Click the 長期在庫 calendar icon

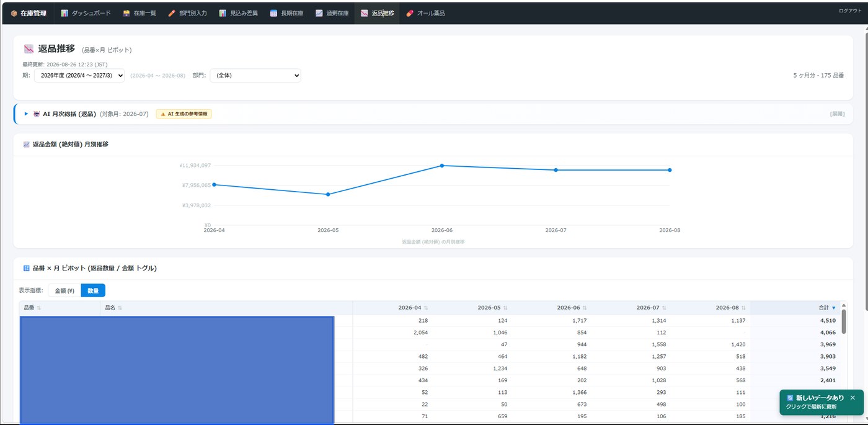[273, 13]
